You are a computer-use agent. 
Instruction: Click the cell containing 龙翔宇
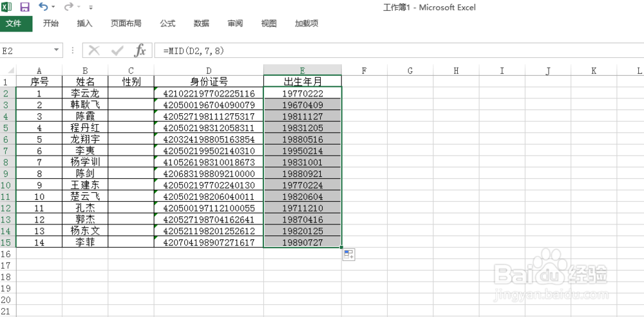85,139
